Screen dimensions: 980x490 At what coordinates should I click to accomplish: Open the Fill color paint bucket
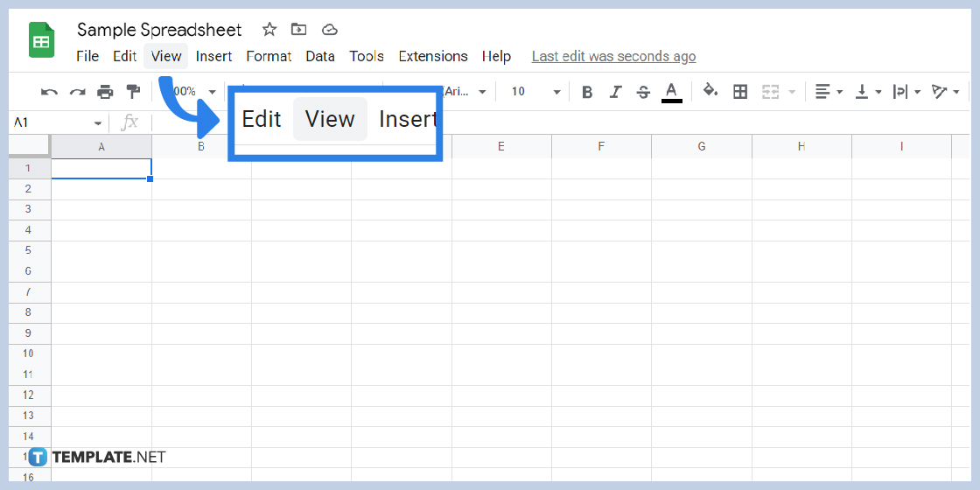(x=710, y=91)
